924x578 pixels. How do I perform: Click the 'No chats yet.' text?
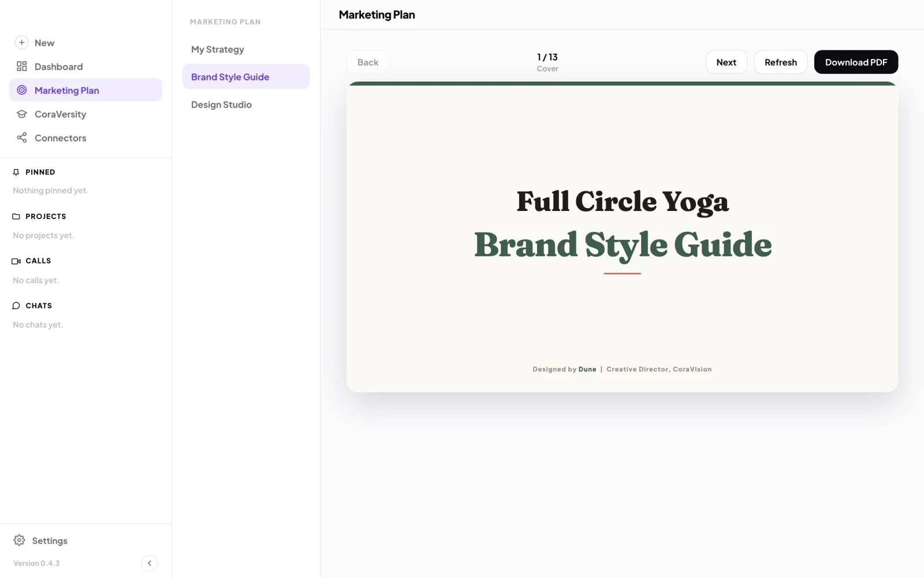point(38,325)
